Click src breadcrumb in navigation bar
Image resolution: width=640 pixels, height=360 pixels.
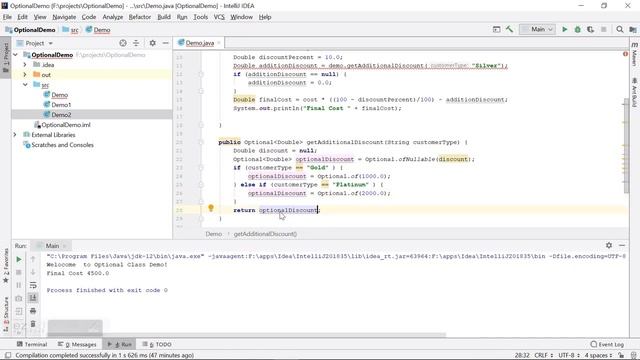[70, 30]
